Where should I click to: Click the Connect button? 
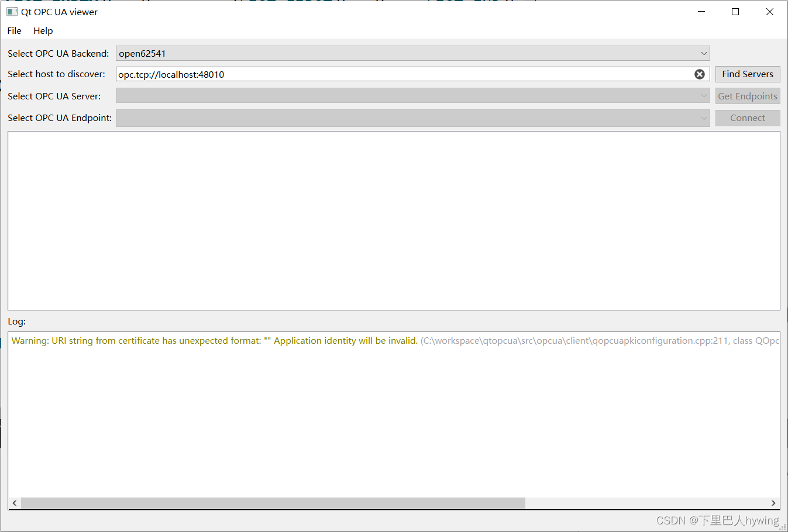pos(747,118)
